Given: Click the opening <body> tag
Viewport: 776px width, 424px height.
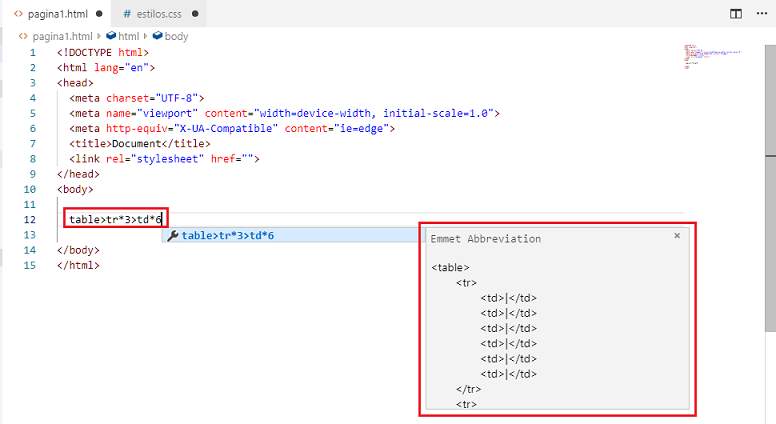Looking at the screenshot, I should pyautogui.click(x=75, y=189).
